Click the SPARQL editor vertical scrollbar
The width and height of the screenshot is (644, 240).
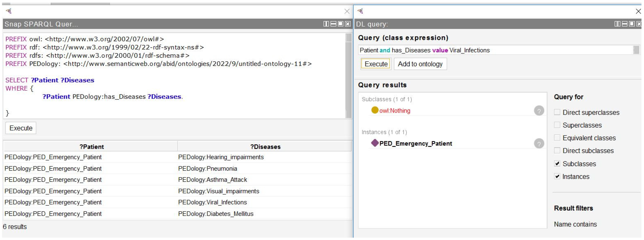pyautogui.click(x=348, y=75)
